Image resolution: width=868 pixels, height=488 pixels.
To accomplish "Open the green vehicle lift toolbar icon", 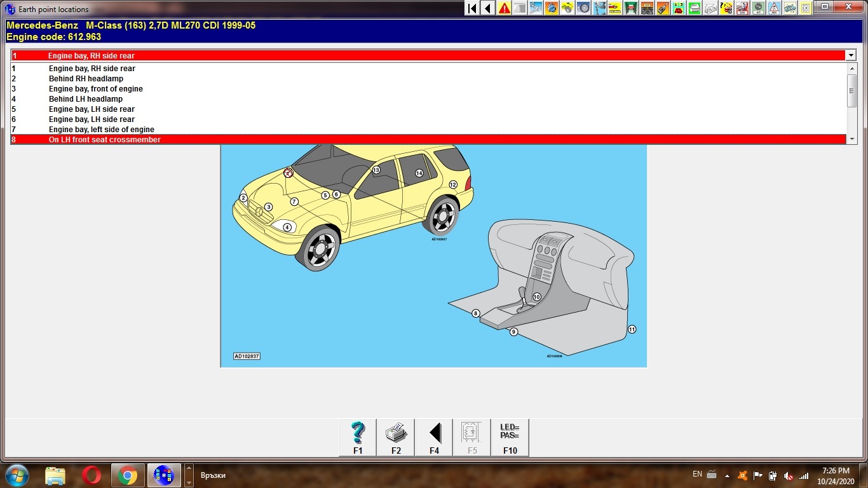I will coord(631,8).
